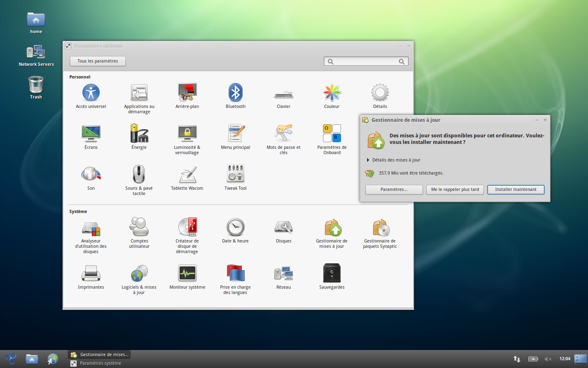588x368 pixels.
Task: Click the clear icon in the settings search field
Action: tap(402, 62)
